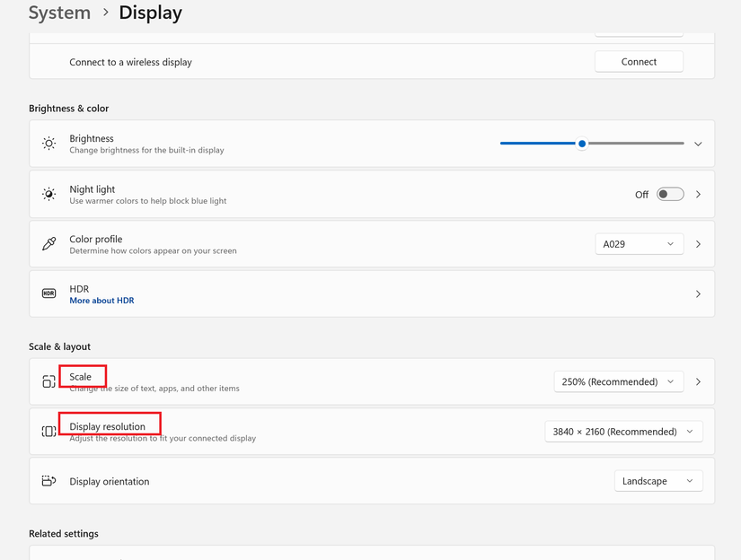Open the Scale 250% dropdown
741x560 pixels.
(618, 381)
